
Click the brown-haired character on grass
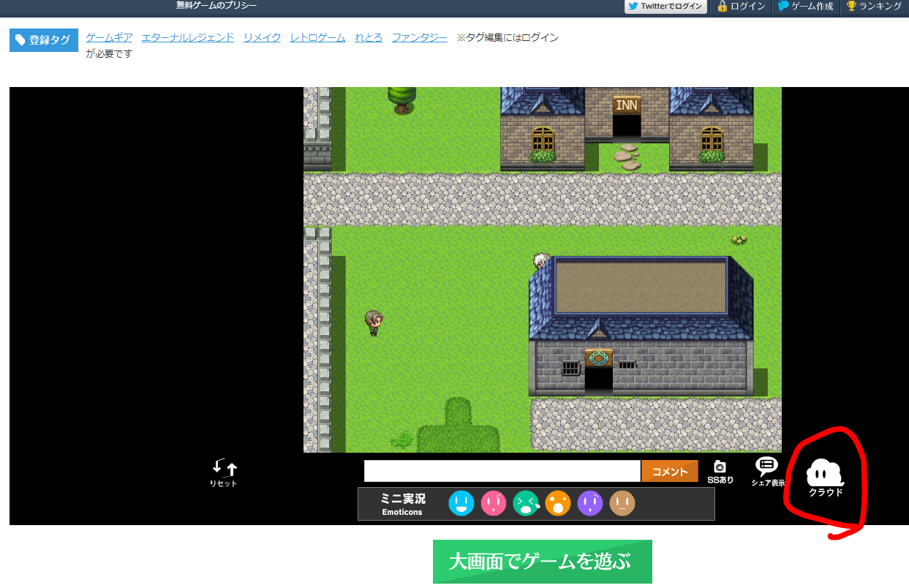374,323
